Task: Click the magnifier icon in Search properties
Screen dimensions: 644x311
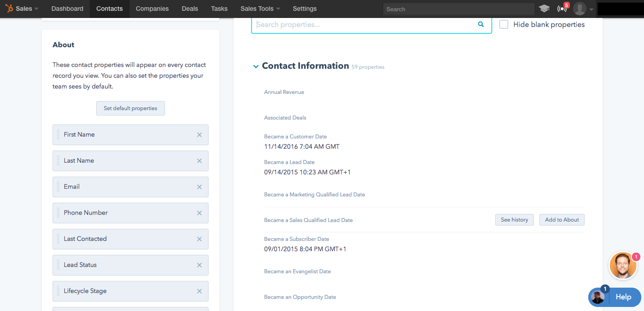Action: (x=481, y=25)
